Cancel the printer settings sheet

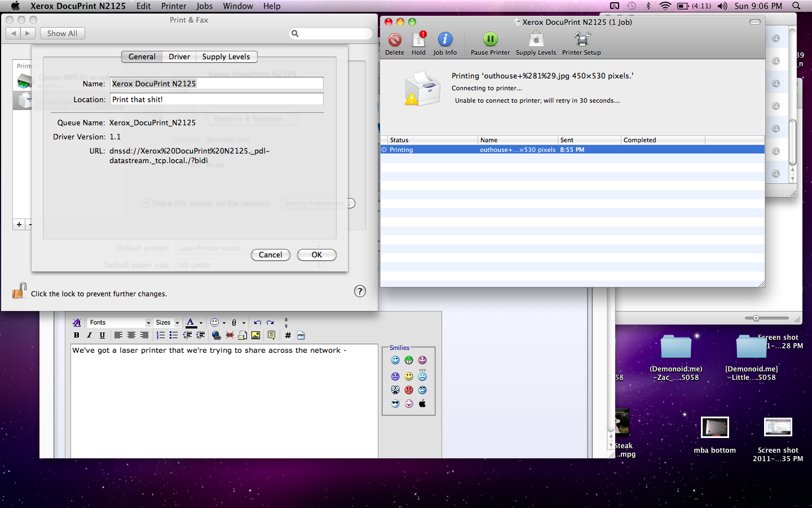271,255
